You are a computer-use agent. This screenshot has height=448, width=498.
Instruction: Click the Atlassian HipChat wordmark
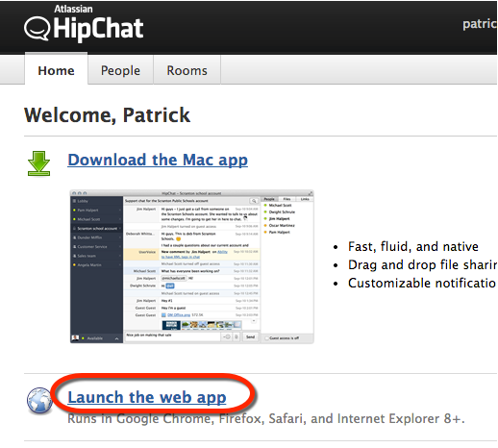pyautogui.click(x=98, y=24)
